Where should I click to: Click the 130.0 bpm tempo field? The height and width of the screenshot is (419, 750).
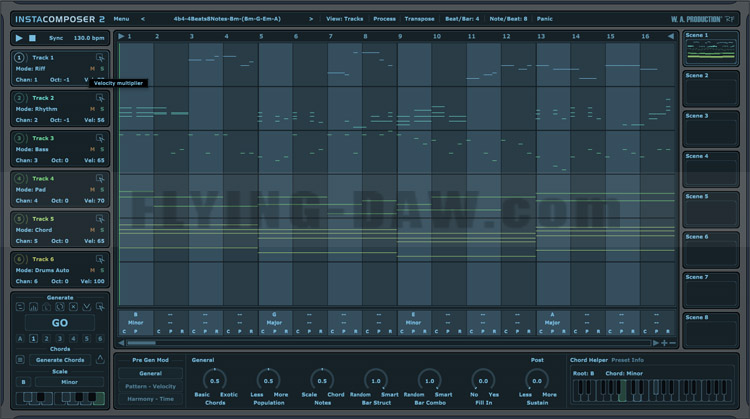pyautogui.click(x=89, y=38)
